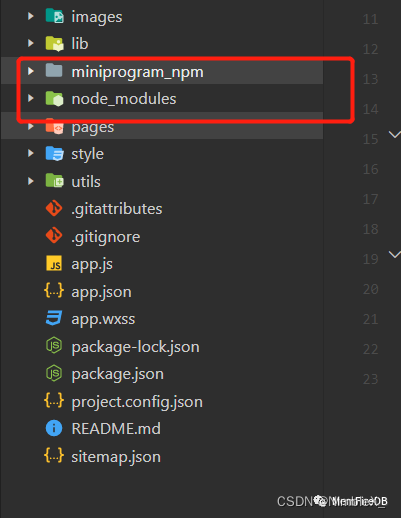The width and height of the screenshot is (401, 518).
Task: Click the node_modules folder icon
Action: [54, 98]
